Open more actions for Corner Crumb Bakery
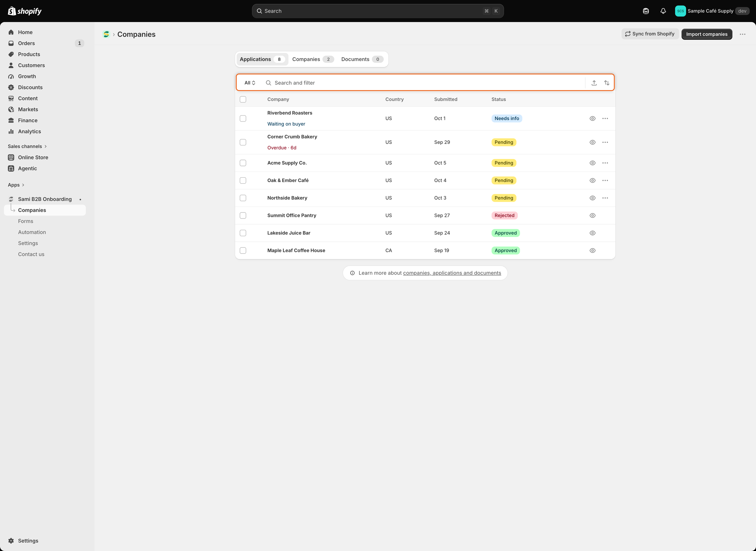 coord(605,142)
